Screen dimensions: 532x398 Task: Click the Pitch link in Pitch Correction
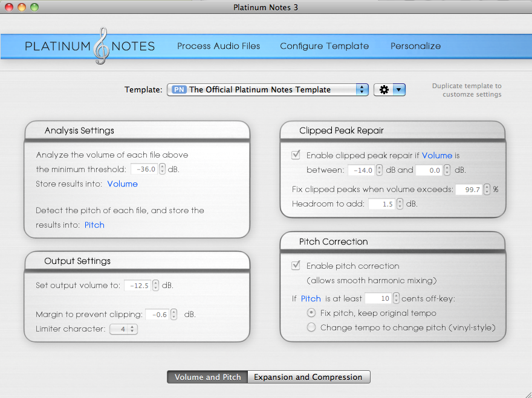(311, 298)
